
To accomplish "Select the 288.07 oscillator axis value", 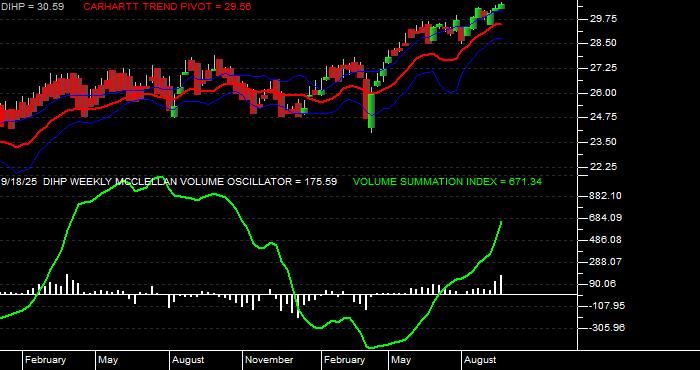I will pos(606,262).
